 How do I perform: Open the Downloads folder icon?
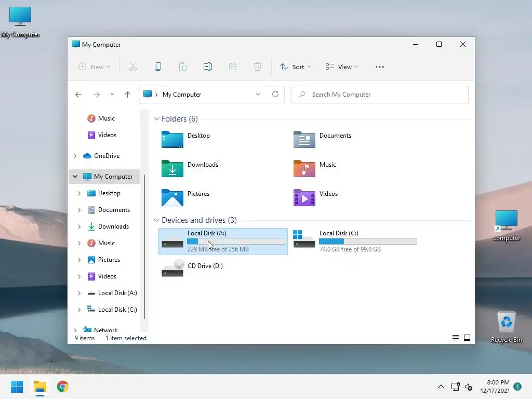click(172, 169)
